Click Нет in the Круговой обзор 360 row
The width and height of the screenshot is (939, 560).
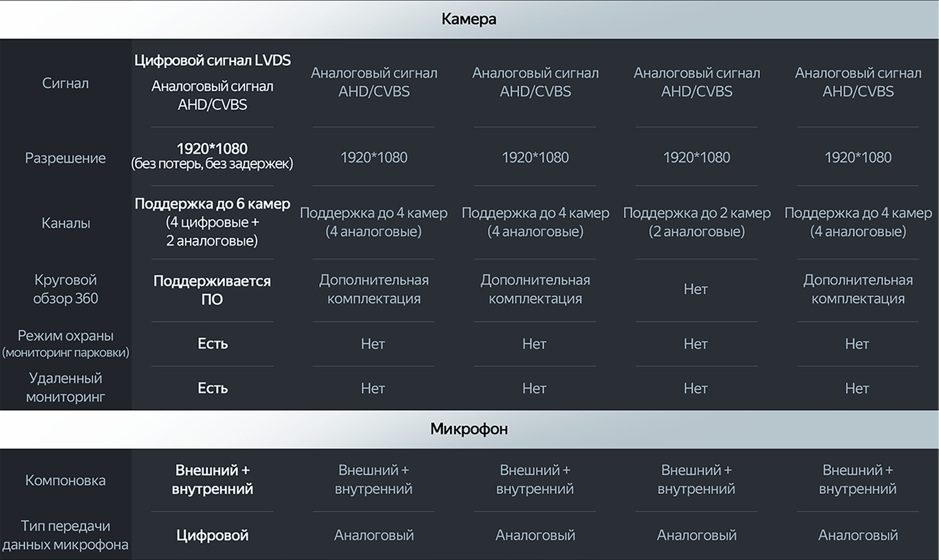click(695, 289)
